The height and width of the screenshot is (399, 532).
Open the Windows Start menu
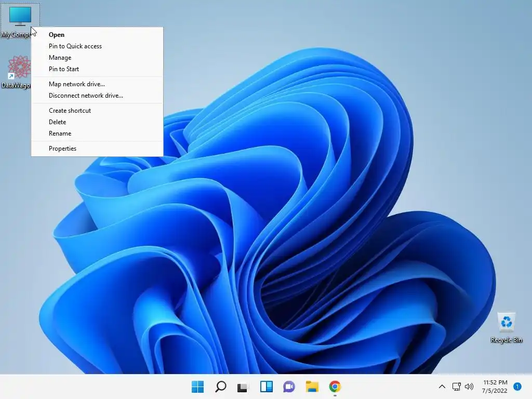coord(197,387)
